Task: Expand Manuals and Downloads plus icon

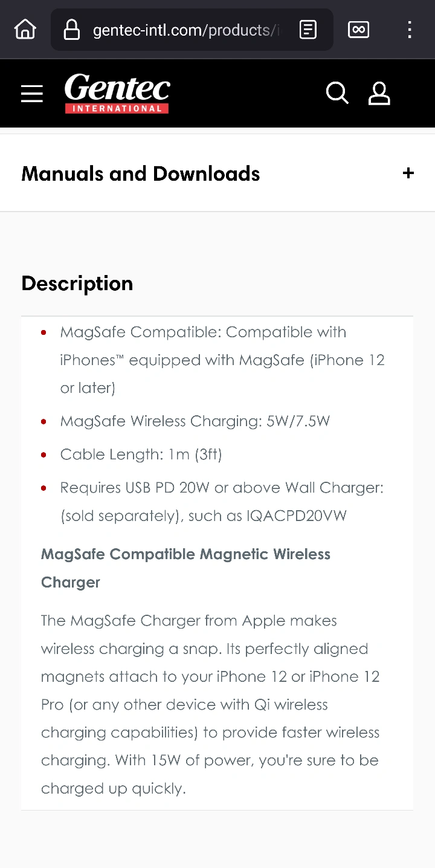Action: [408, 173]
